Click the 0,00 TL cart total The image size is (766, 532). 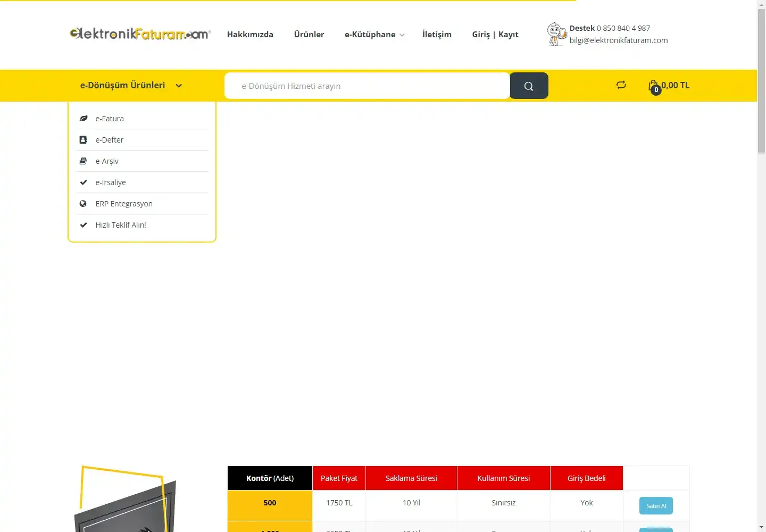pyautogui.click(x=676, y=85)
